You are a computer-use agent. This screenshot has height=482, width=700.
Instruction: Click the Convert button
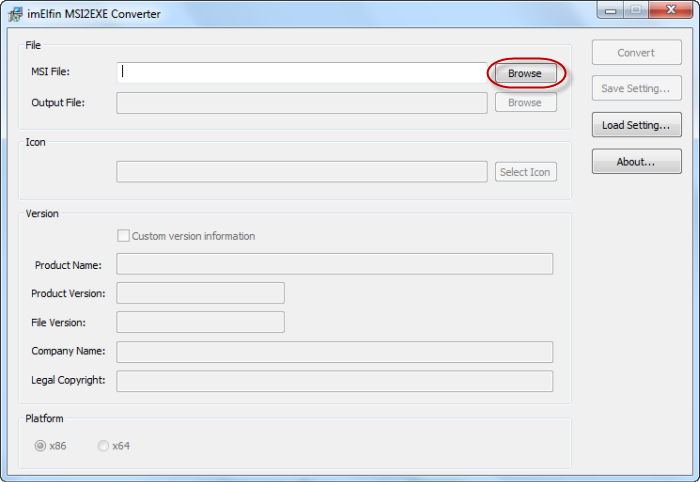click(x=637, y=53)
